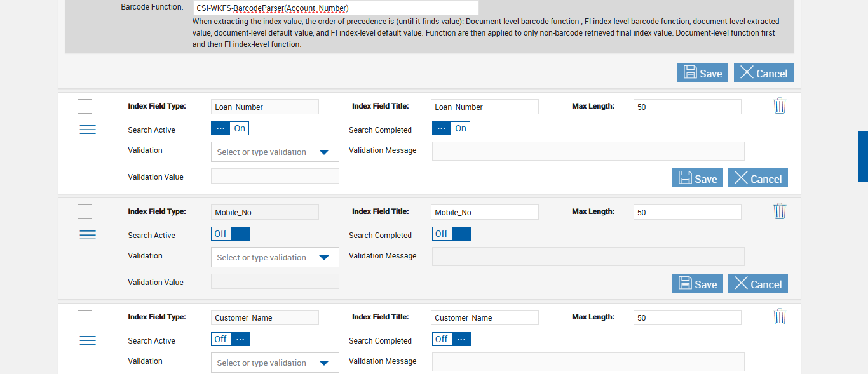Image resolution: width=868 pixels, height=374 pixels.
Task: Check the Loan_Number row checkbox
Action: coord(85,107)
